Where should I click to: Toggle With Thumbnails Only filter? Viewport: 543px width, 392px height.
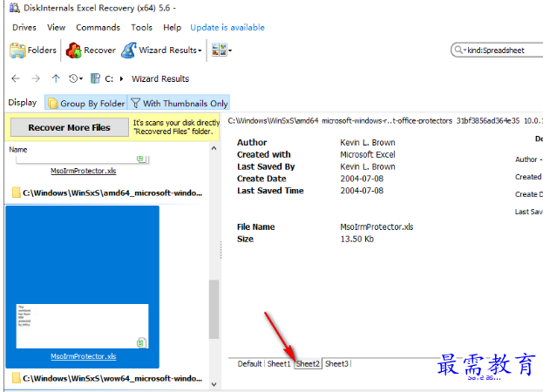[179, 103]
